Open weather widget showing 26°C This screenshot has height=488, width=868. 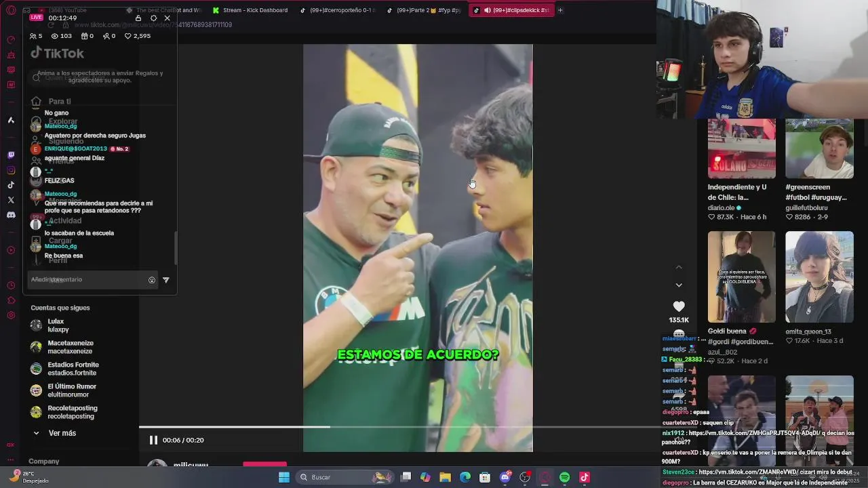click(31, 477)
